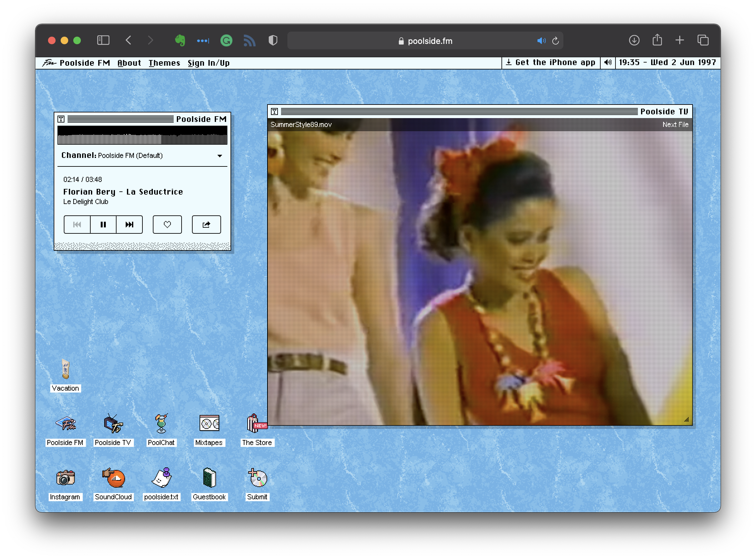Go back to the previous track
The height and width of the screenshot is (559, 756).
[x=77, y=225]
